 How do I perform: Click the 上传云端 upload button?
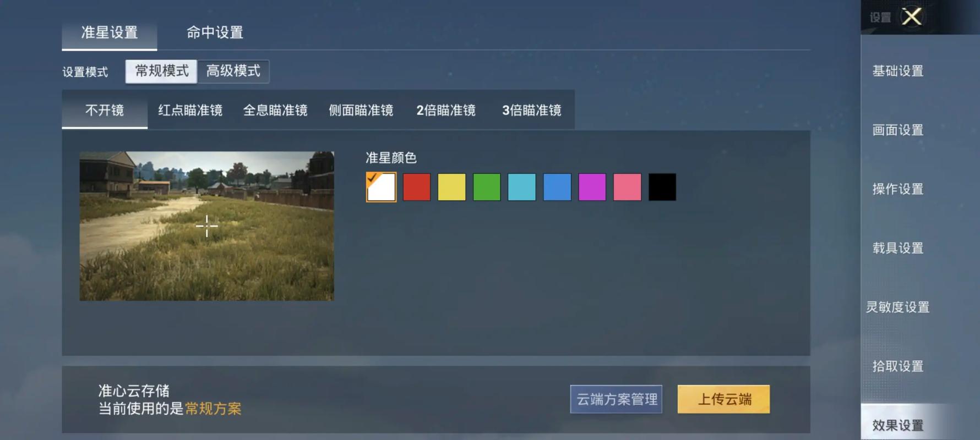click(x=723, y=399)
